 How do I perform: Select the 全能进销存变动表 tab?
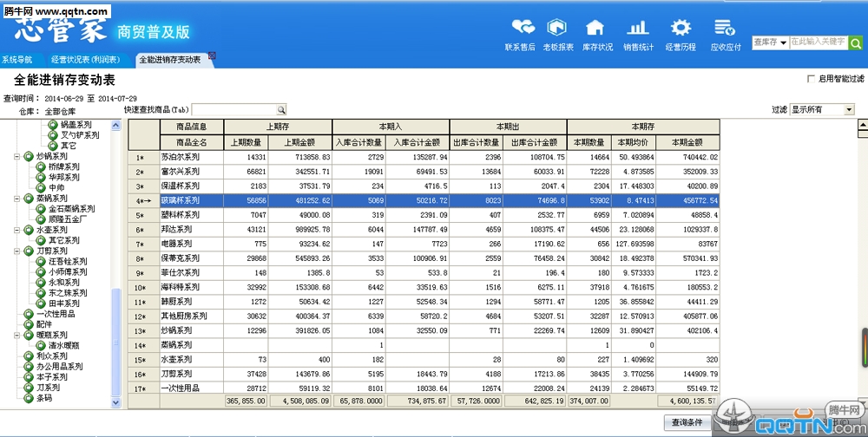[170, 60]
